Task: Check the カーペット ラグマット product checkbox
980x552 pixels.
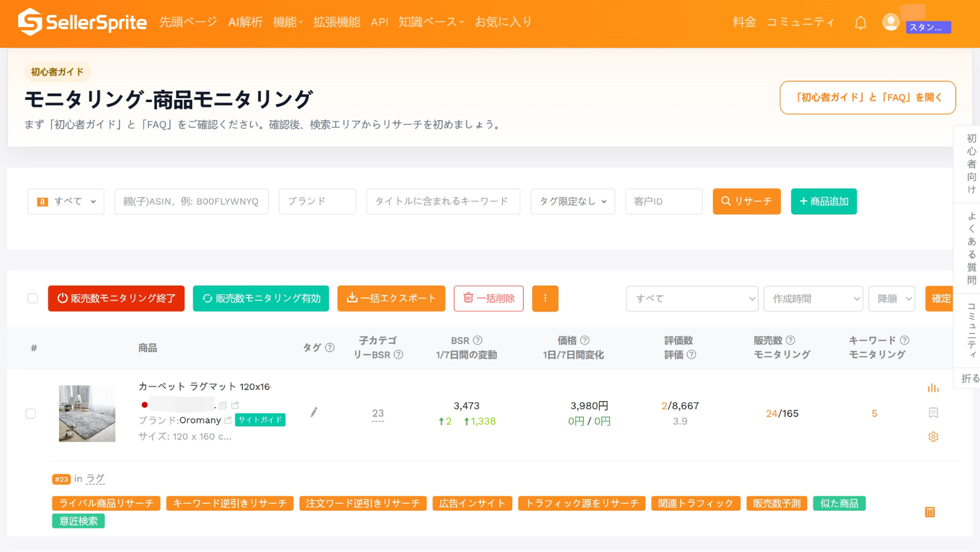Action: [30, 414]
